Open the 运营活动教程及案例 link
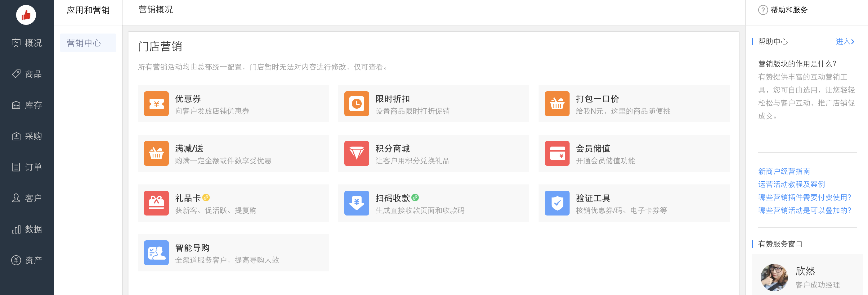The image size is (868, 295). pyautogui.click(x=791, y=184)
